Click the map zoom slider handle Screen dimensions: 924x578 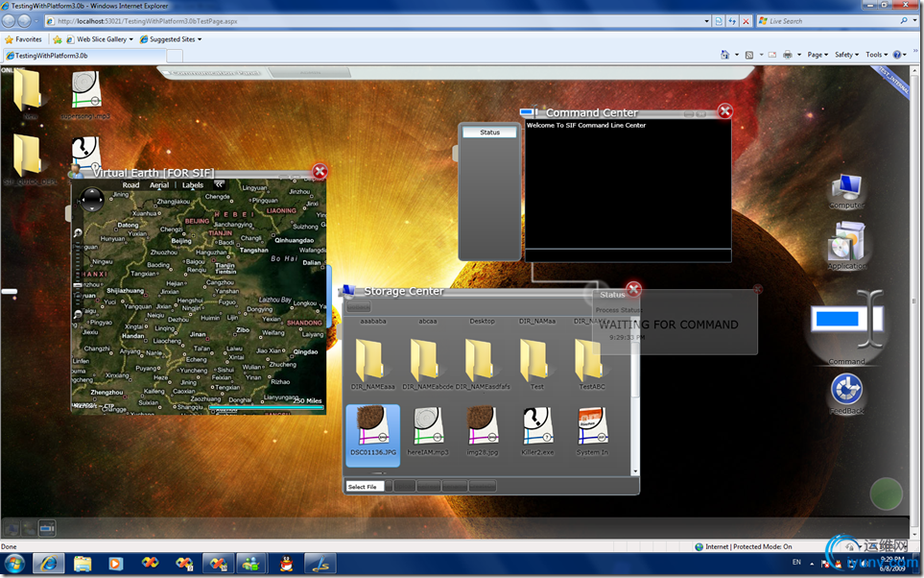78,285
